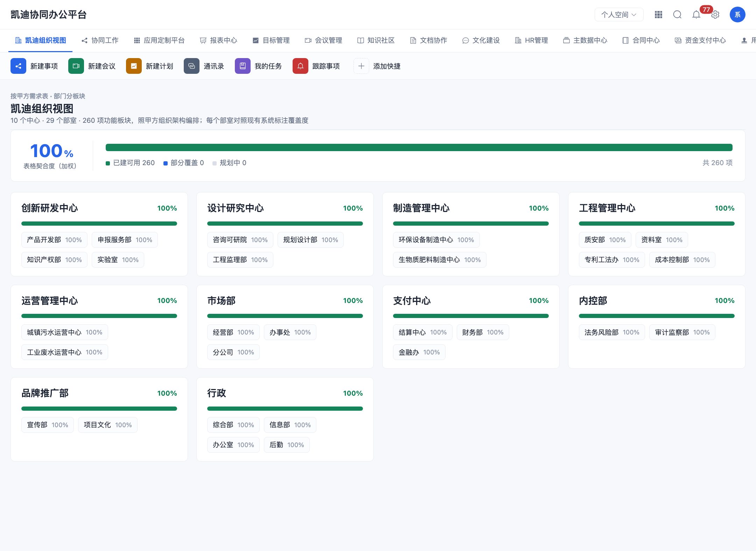Click the blue user avatar
The height and width of the screenshot is (551, 756).
pyautogui.click(x=737, y=15)
